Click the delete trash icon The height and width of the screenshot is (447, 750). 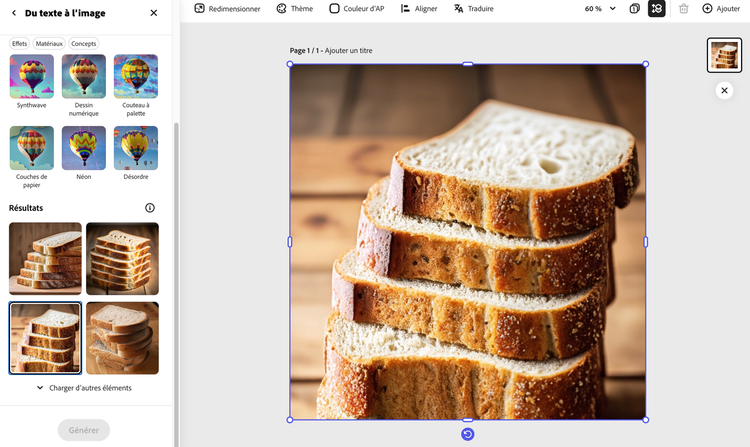tap(684, 9)
